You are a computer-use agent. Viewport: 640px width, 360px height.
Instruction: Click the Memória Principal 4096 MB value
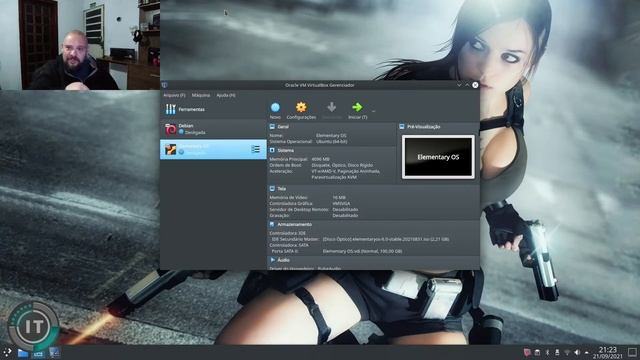(x=320, y=159)
